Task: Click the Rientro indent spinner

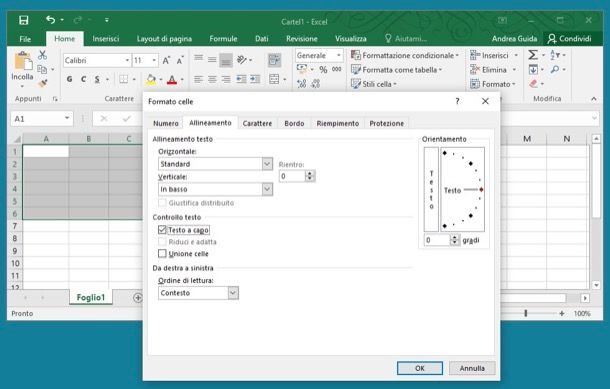Action: pyautogui.click(x=310, y=176)
